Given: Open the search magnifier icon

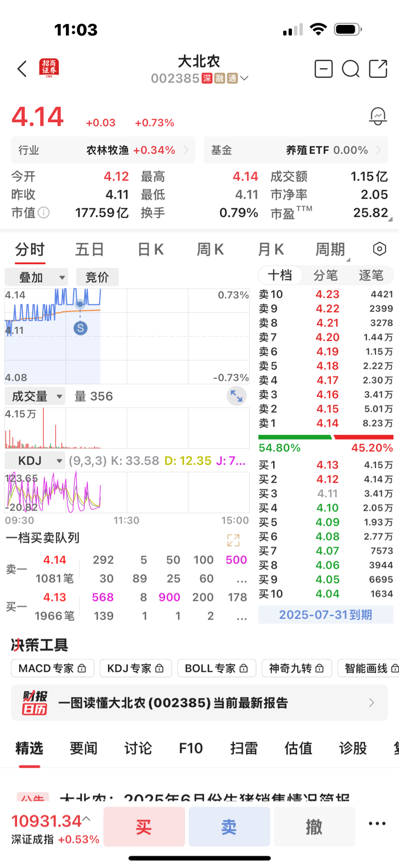Looking at the screenshot, I should tap(351, 69).
